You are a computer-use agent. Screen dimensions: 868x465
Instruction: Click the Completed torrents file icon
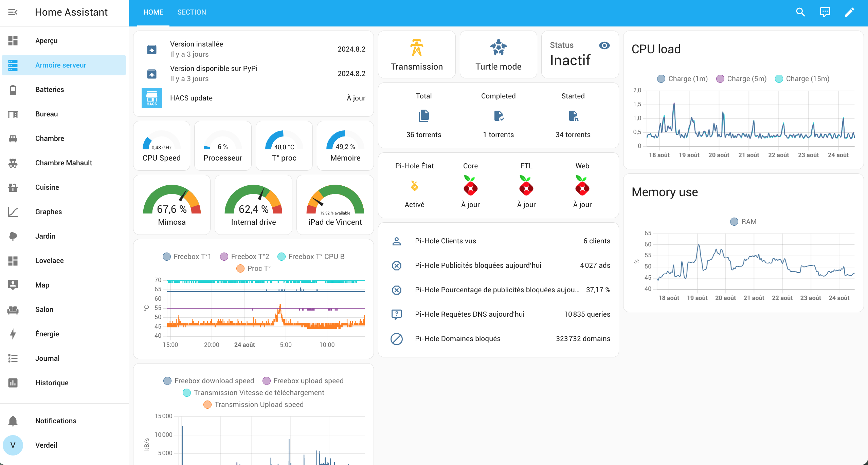click(499, 116)
